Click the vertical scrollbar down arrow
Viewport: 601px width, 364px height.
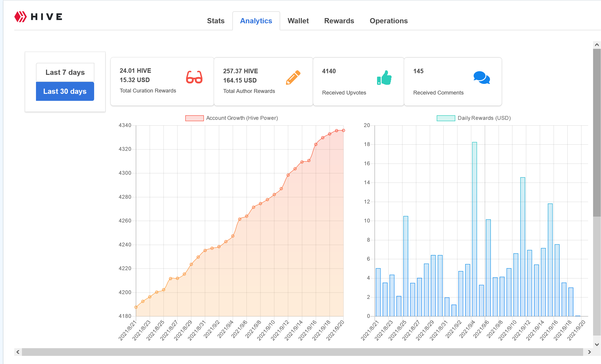tap(597, 344)
